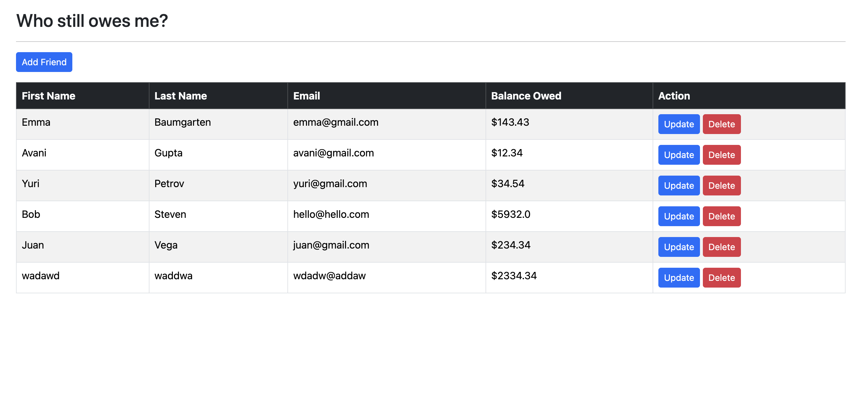Click email juan@gmail.com
Screen dimensions: 868x412
pos(331,245)
